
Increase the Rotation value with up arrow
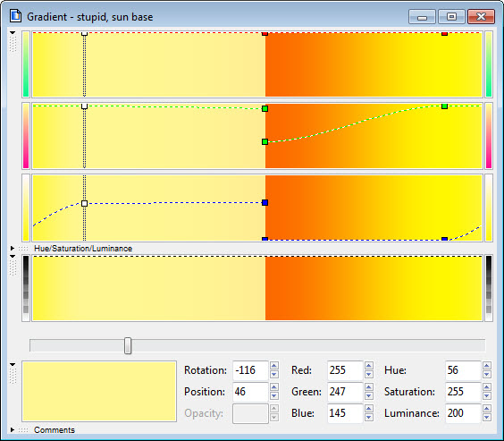[x=274, y=365]
